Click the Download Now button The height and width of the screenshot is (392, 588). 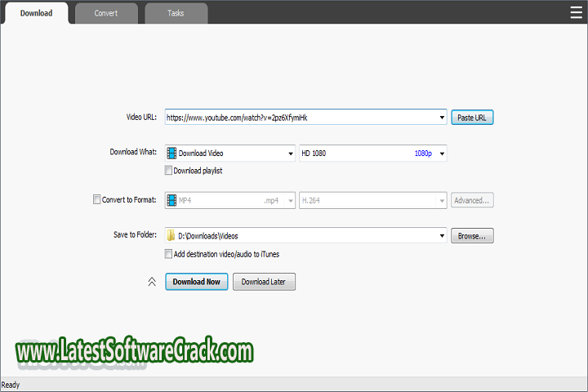pos(196,282)
